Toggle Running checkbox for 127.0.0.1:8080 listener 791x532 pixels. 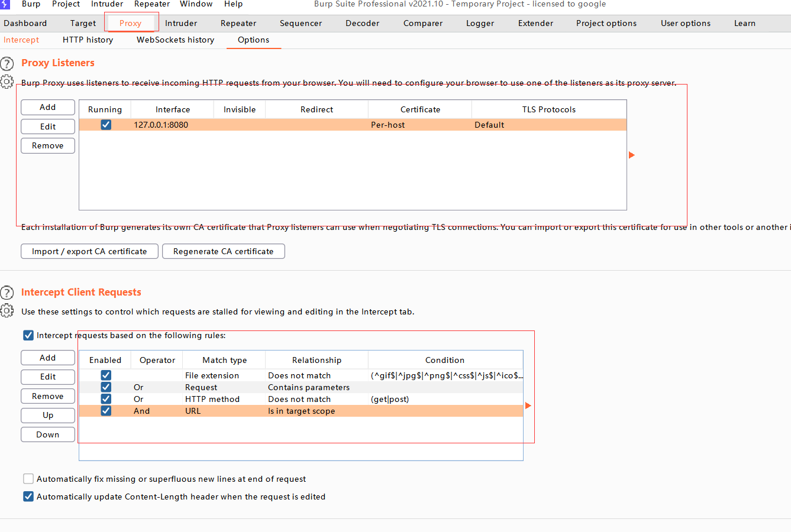pyautogui.click(x=106, y=125)
